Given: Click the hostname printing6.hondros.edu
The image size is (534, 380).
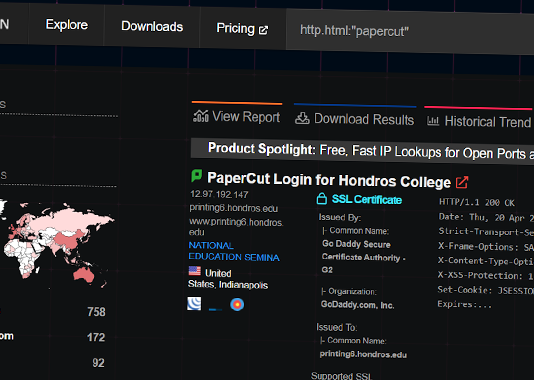Looking at the screenshot, I should (x=234, y=208).
